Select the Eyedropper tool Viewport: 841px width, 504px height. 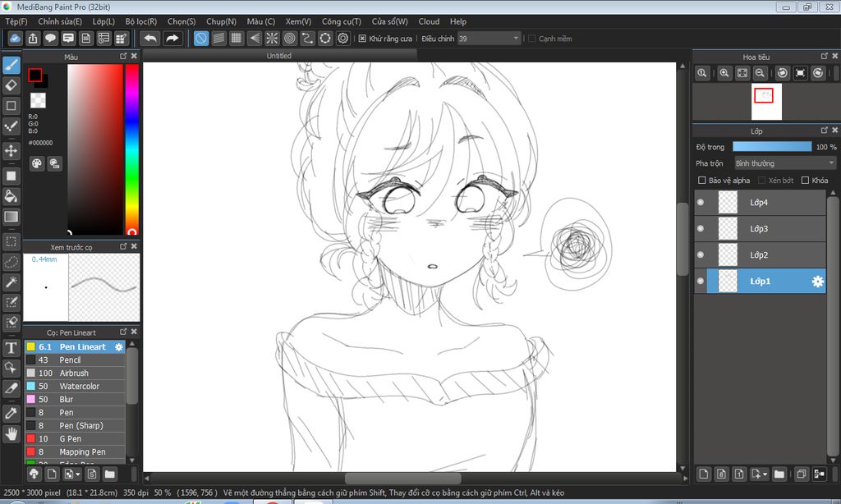click(x=11, y=413)
